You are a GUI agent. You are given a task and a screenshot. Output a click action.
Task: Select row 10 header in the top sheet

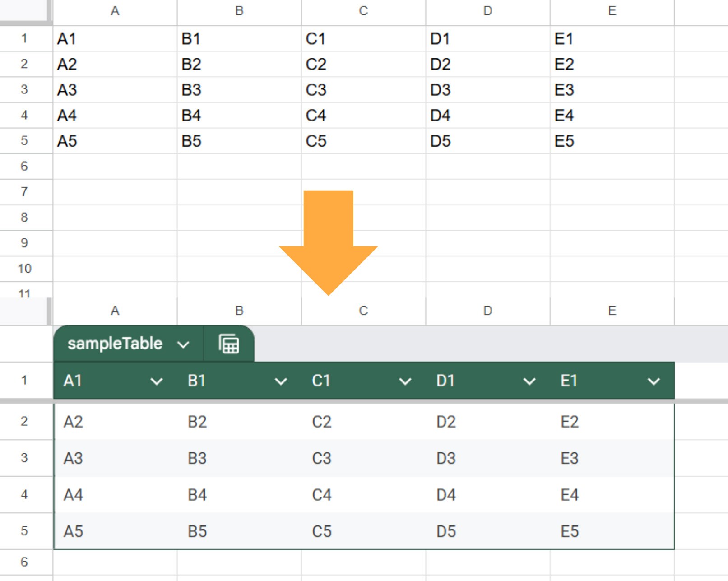pyautogui.click(x=24, y=269)
